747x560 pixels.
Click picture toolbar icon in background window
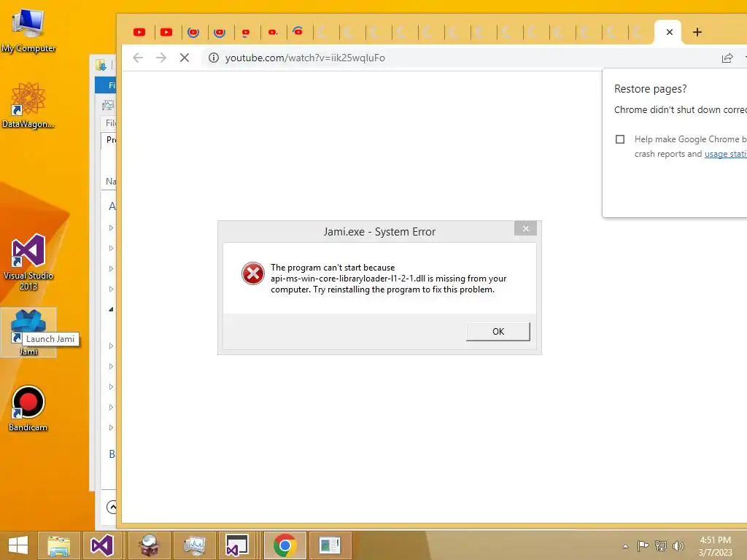tap(108, 105)
